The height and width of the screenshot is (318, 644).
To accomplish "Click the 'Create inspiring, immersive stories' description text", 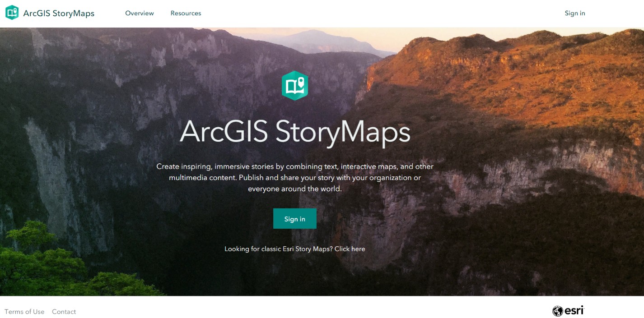I will [x=295, y=178].
